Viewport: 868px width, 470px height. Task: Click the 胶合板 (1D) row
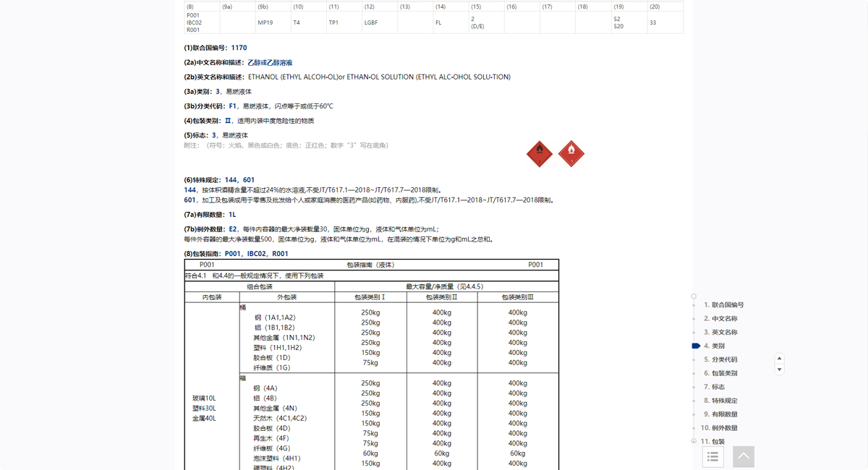[x=272, y=358]
